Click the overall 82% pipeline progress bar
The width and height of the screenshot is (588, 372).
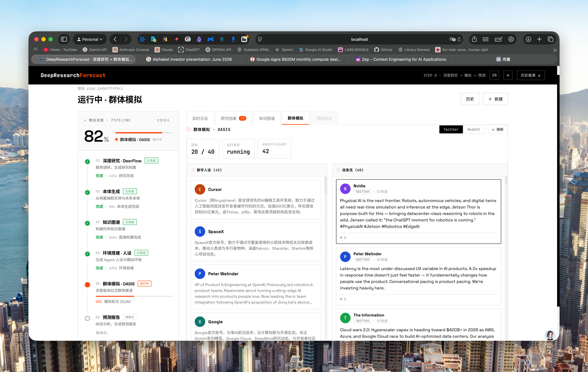[x=144, y=132]
